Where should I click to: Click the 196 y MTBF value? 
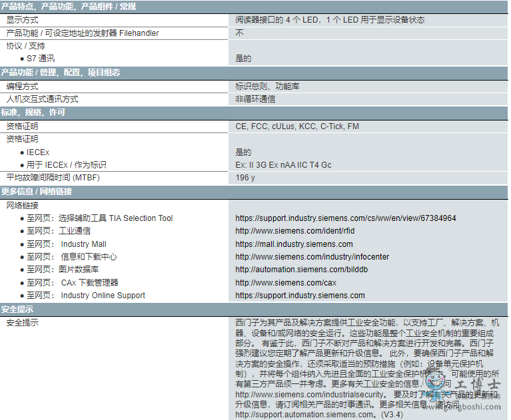click(x=245, y=178)
